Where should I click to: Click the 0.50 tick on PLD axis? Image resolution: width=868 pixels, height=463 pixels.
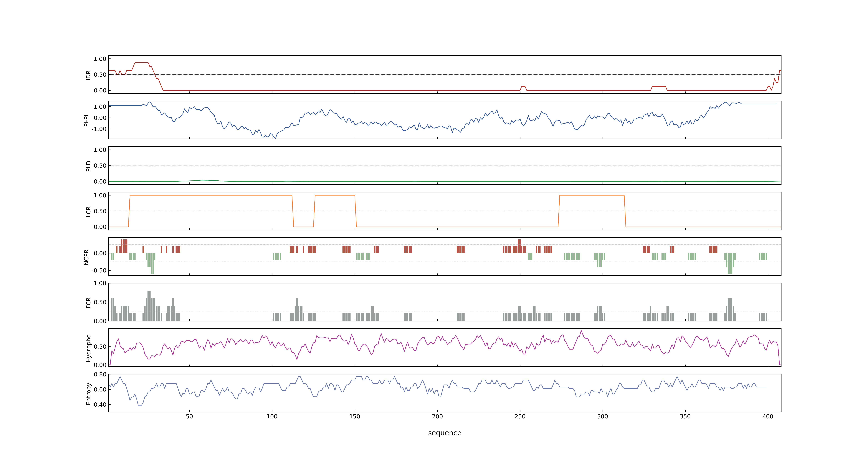(100, 166)
